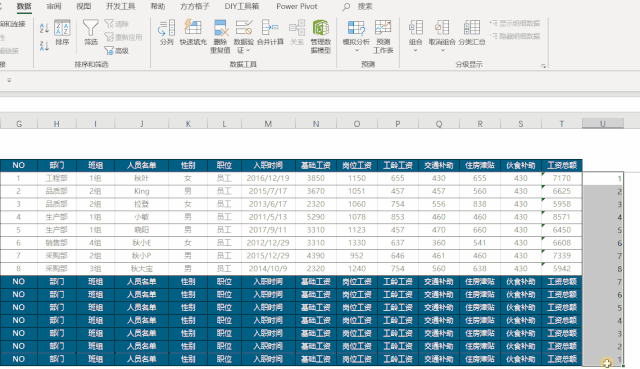Image resolution: width=640 pixels, height=369 pixels.
Task: Open the 方方格子 ribbon tab
Action: click(x=195, y=7)
